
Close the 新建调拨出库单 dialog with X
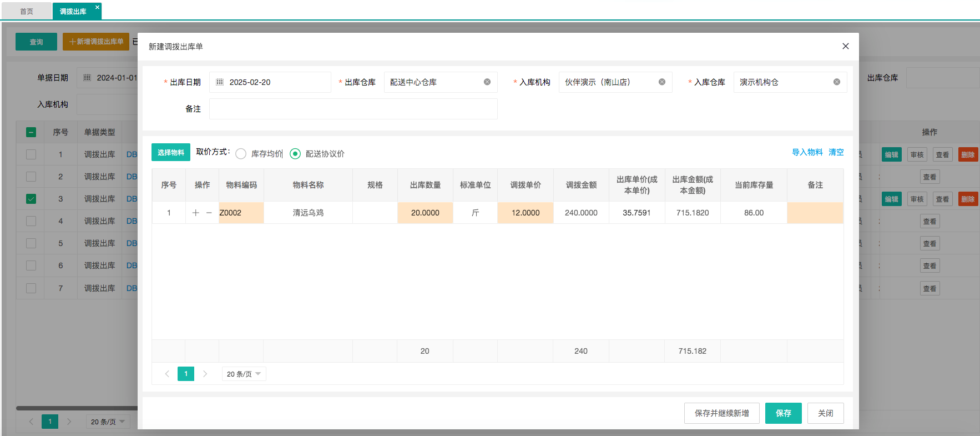[845, 46]
